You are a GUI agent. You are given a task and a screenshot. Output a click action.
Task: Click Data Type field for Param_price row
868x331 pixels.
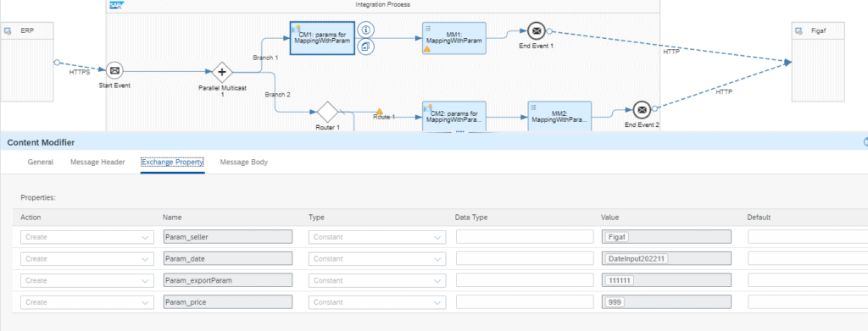click(x=524, y=302)
